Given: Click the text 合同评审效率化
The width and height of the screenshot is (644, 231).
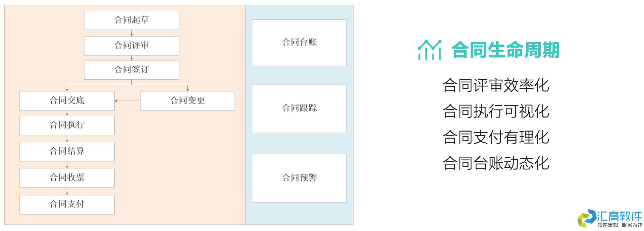Looking at the screenshot, I should point(496,85).
